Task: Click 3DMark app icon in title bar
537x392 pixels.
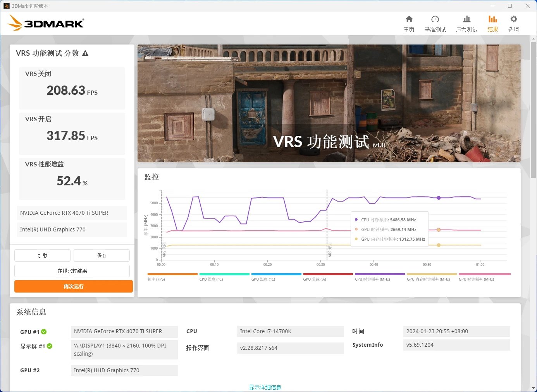Action: point(7,6)
